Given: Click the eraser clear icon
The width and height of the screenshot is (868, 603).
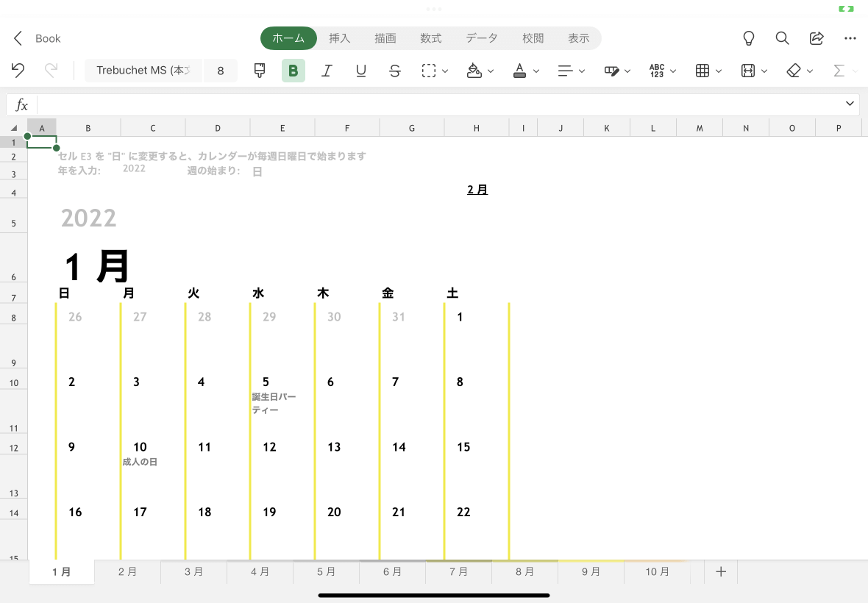Looking at the screenshot, I should point(793,71).
